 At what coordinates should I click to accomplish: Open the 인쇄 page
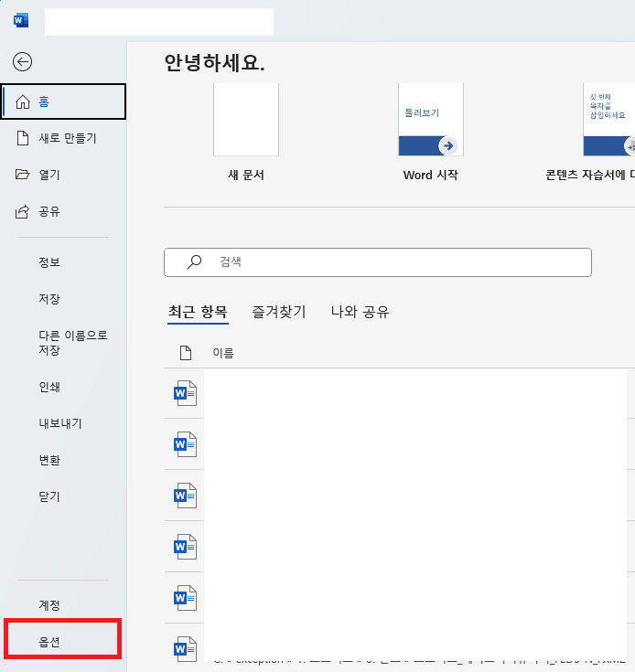[x=49, y=387]
